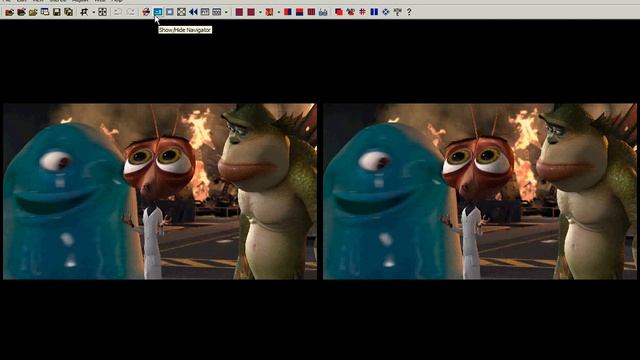Viewport: 640px width, 360px height.
Task: Click the blue square fit-window icon
Action: 170,12
